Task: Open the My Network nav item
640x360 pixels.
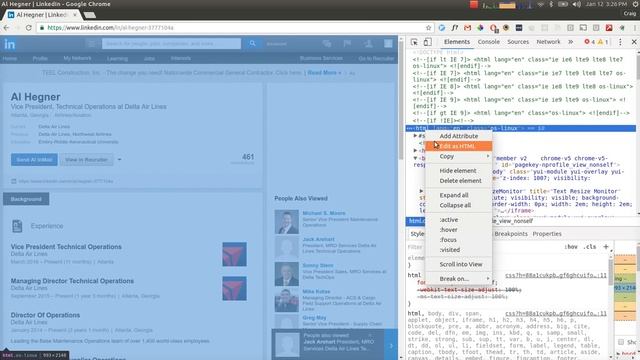Action: pos(77,58)
